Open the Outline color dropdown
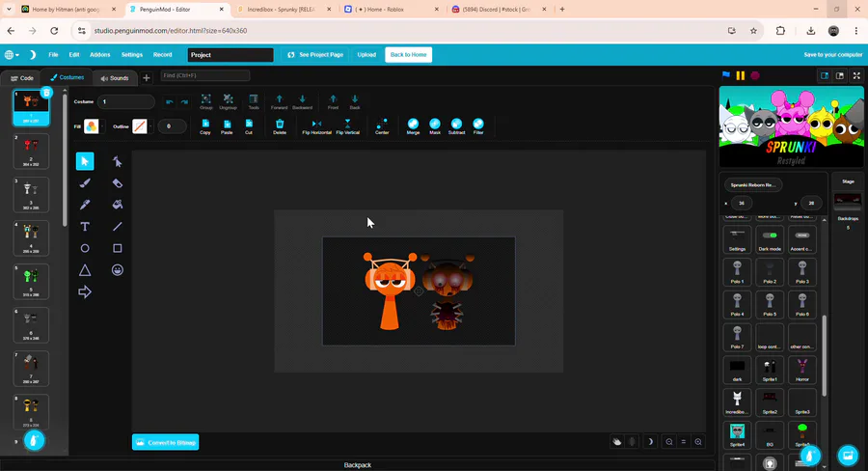This screenshot has height=471, width=868. [142, 126]
